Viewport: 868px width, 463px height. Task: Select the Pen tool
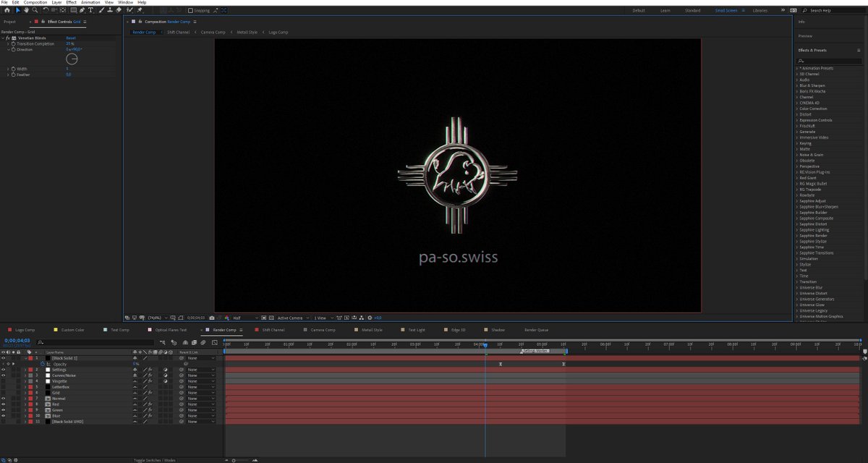point(82,10)
